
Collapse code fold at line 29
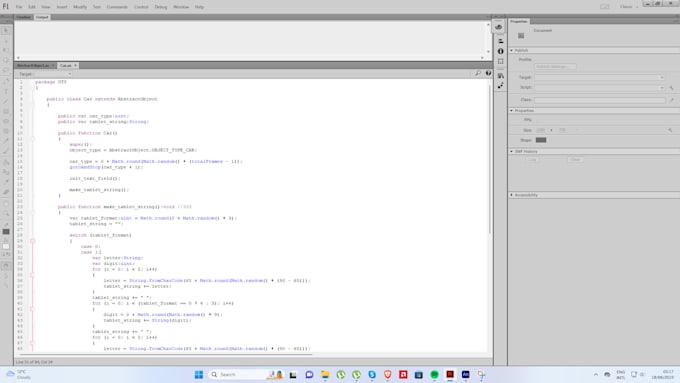point(32,241)
